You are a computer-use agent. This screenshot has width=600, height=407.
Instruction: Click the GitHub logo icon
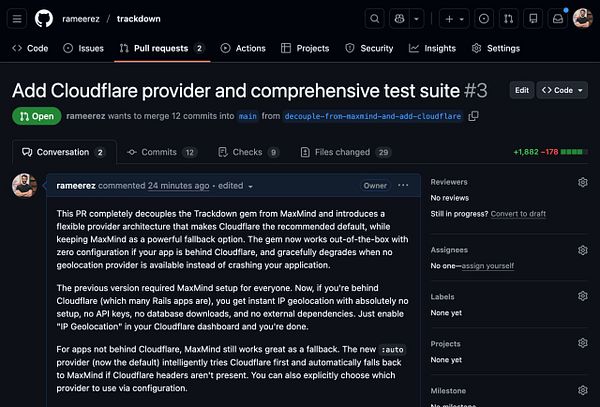pos(45,18)
